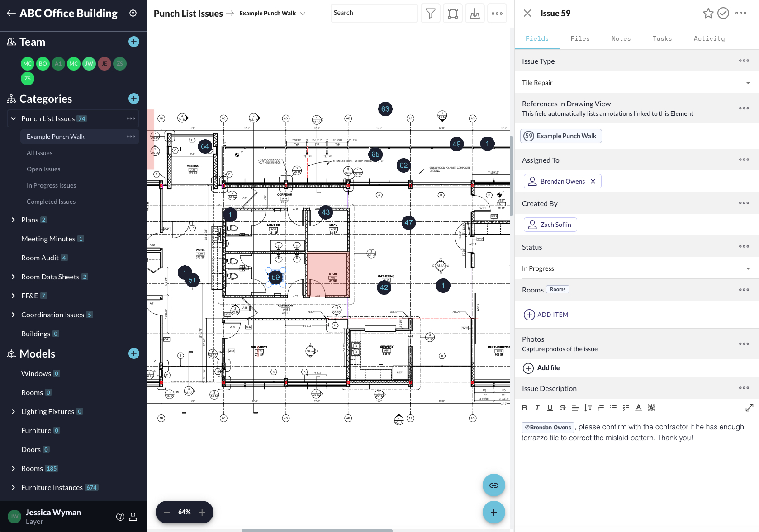Open the filter funnel icon
Viewport: 759px width, 532px height.
pyautogui.click(x=431, y=13)
